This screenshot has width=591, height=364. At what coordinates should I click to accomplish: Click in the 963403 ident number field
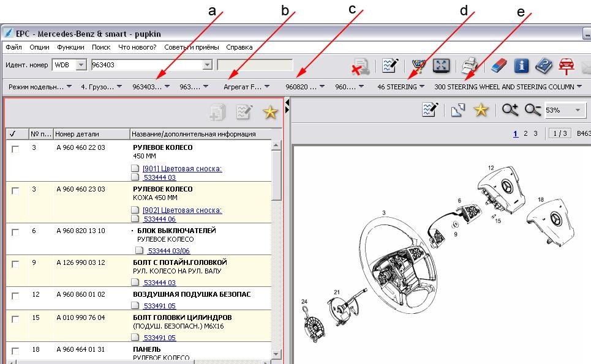[x=147, y=65]
